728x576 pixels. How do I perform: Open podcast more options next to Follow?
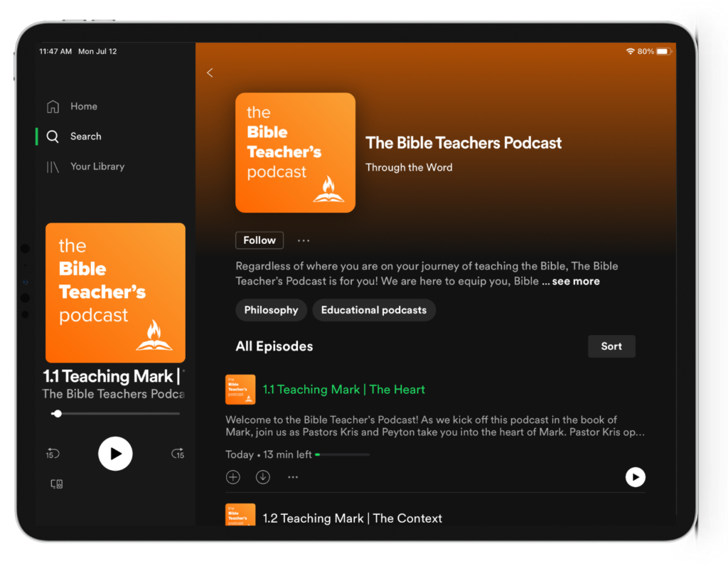point(304,240)
